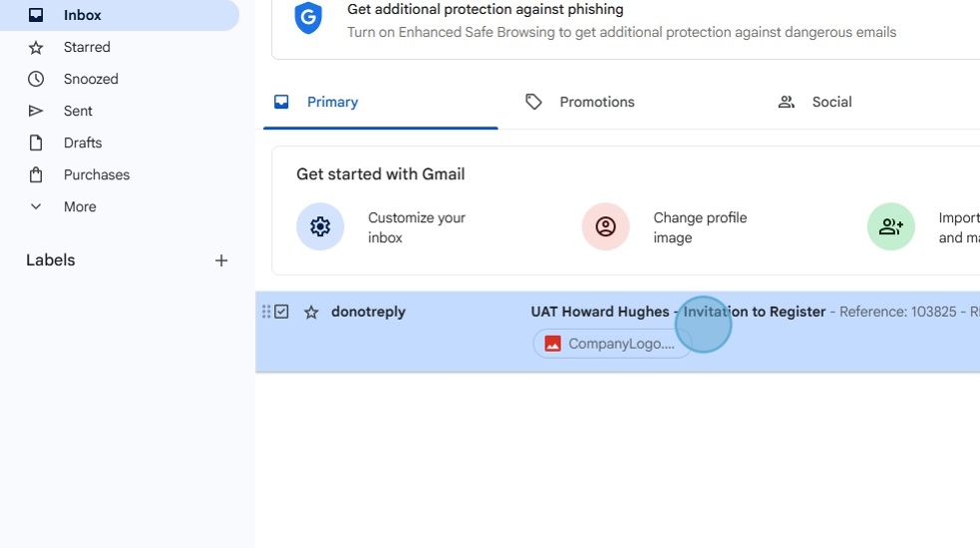
Task: Open the Starred folder
Action: click(87, 47)
